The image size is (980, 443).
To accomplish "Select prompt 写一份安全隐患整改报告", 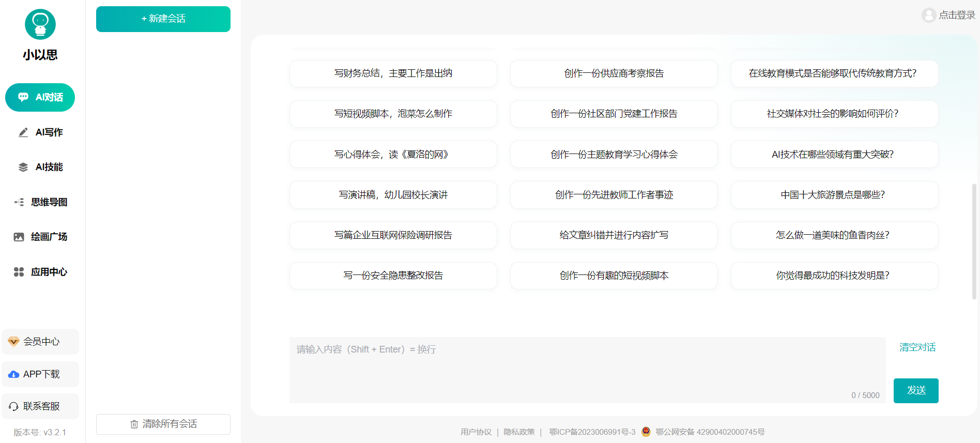I will (x=393, y=276).
